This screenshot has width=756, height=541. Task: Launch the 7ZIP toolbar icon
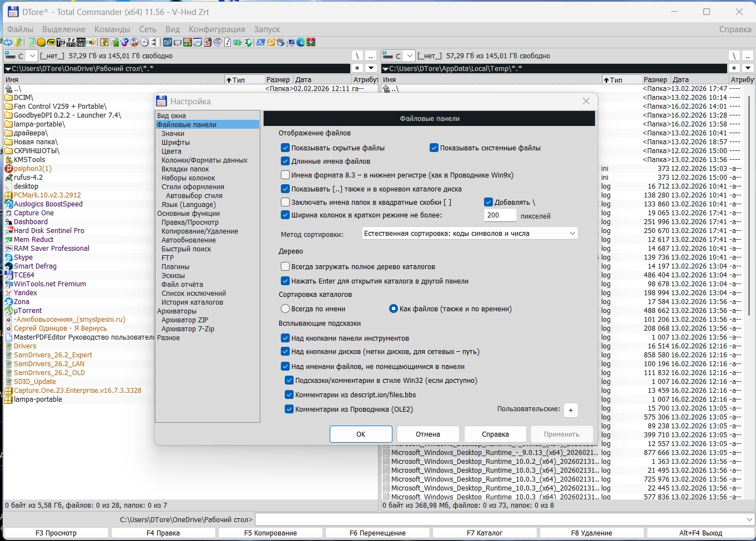[x=61, y=42]
